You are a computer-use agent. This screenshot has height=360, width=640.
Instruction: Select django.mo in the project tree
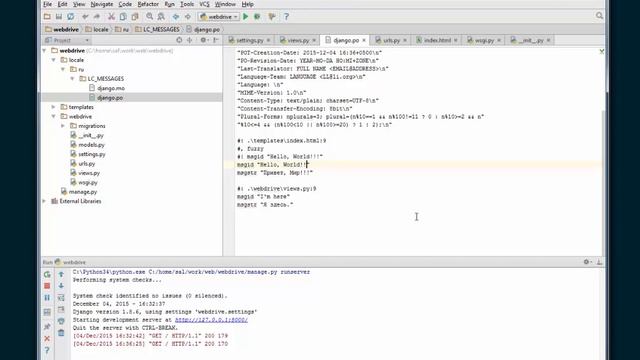[x=111, y=88]
